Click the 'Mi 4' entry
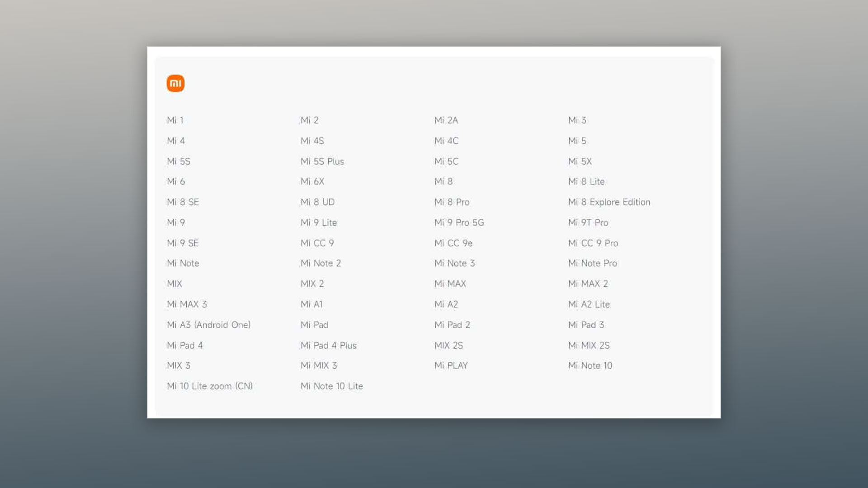868x488 pixels. click(176, 141)
